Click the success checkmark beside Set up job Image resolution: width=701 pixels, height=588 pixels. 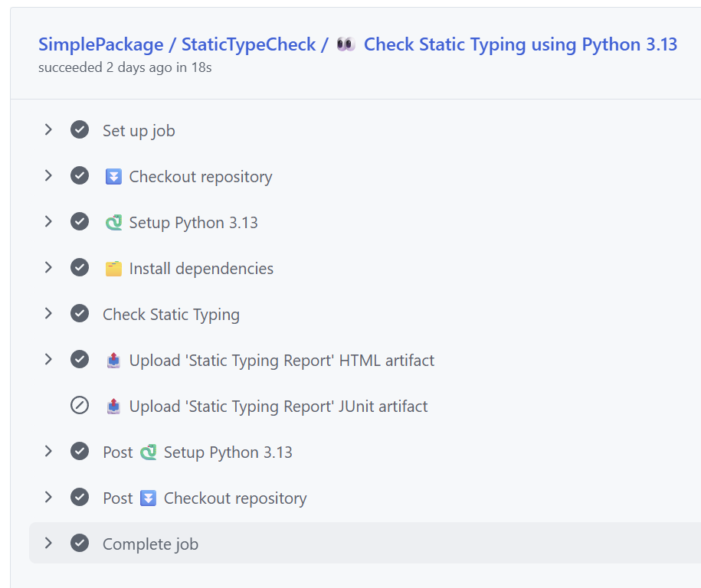[x=80, y=130]
